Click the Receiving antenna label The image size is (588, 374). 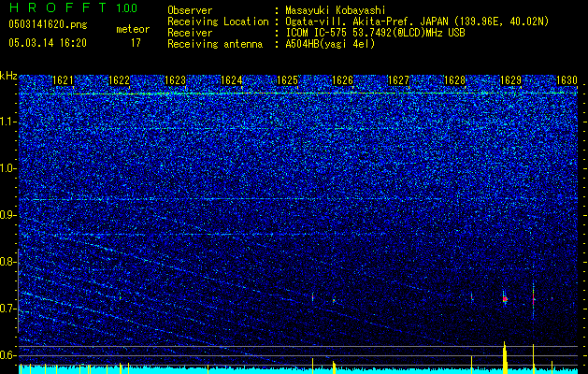(215, 44)
